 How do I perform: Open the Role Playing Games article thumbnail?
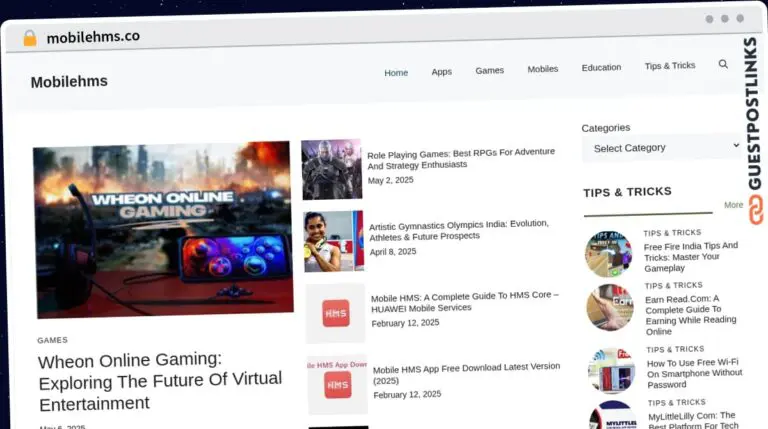tap(331, 169)
